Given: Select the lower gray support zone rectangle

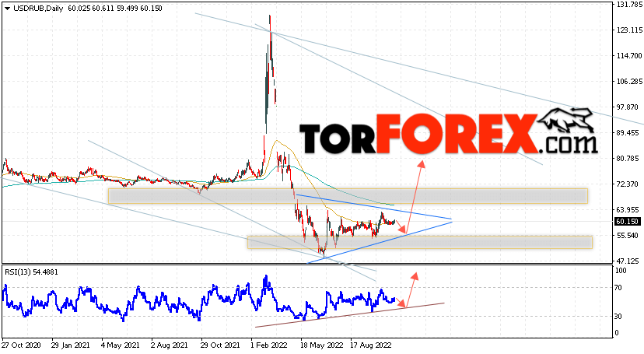Looking at the screenshot, I should click(420, 242).
